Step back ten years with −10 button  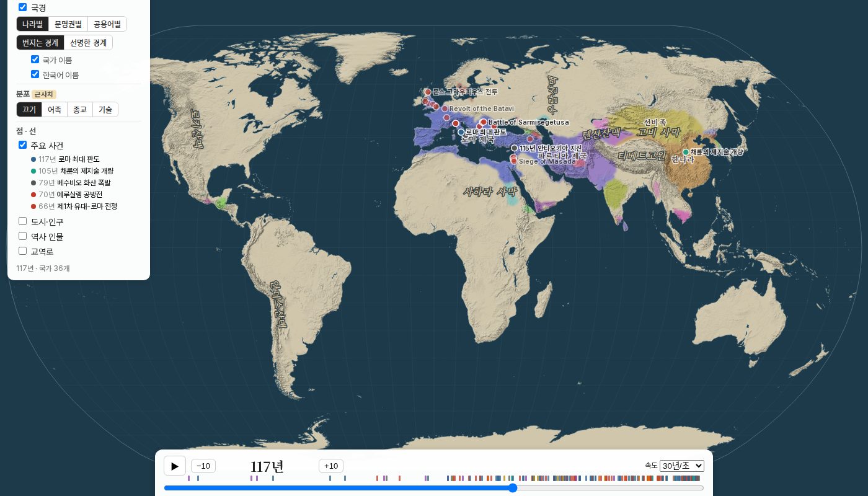click(203, 466)
